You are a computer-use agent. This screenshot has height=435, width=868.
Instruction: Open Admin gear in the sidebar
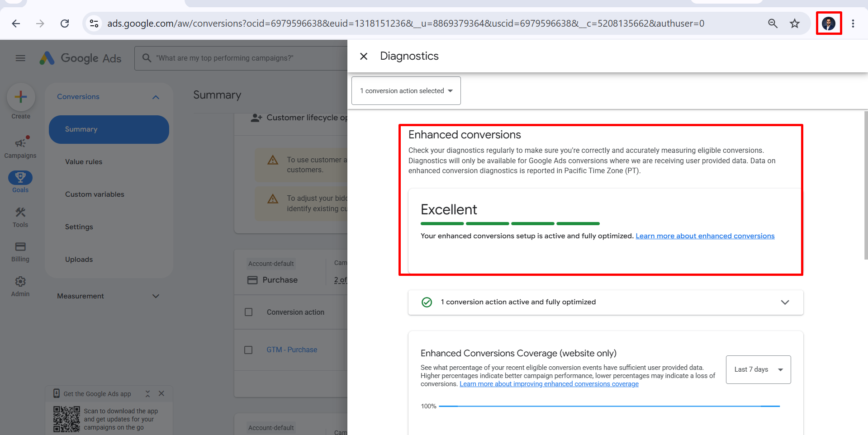pyautogui.click(x=20, y=287)
